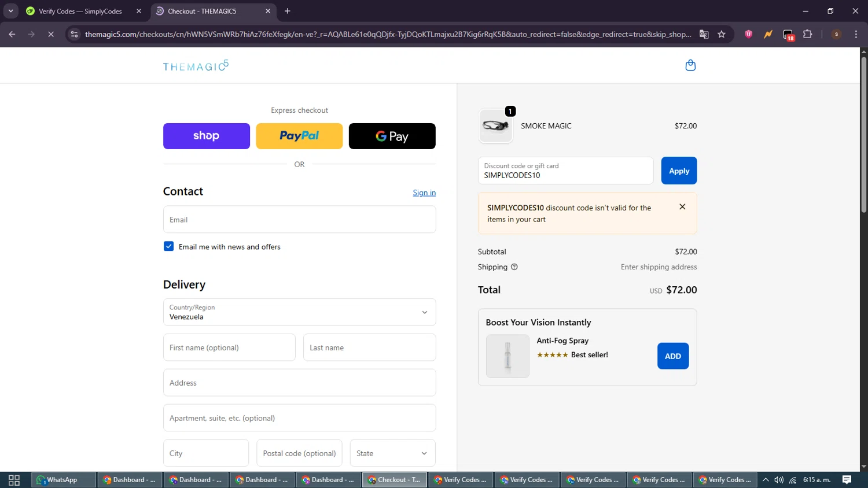Click the SMOKE MAGIC product name
This screenshot has height=488, width=868.
[546, 125]
